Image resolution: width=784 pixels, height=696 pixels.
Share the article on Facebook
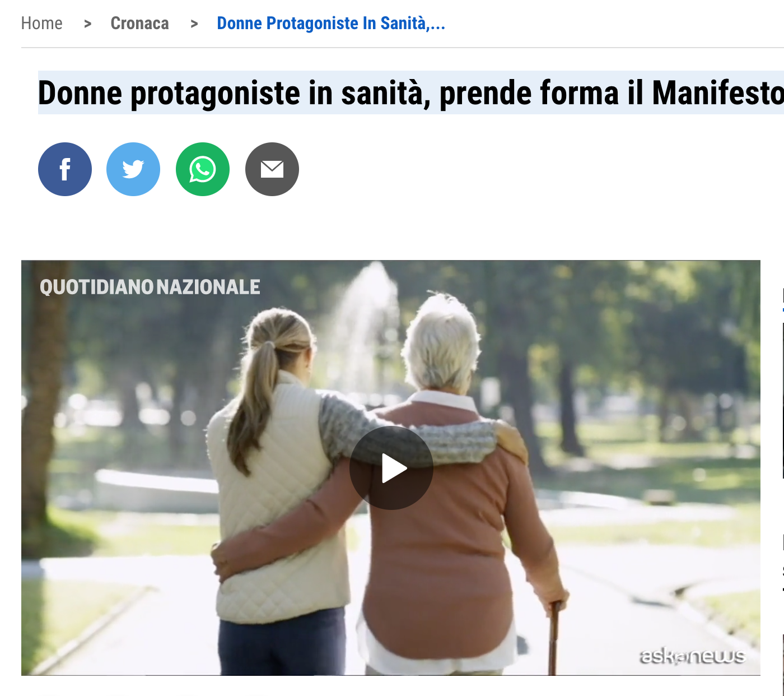65,169
